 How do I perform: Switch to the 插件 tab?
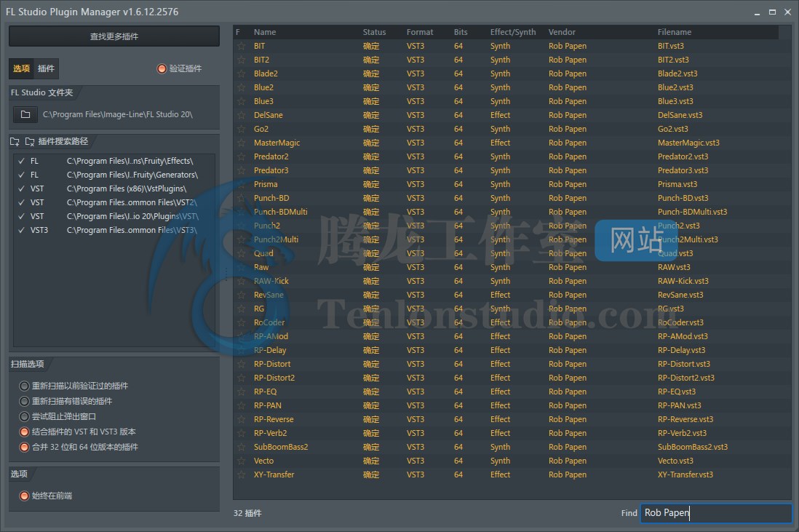(46, 68)
